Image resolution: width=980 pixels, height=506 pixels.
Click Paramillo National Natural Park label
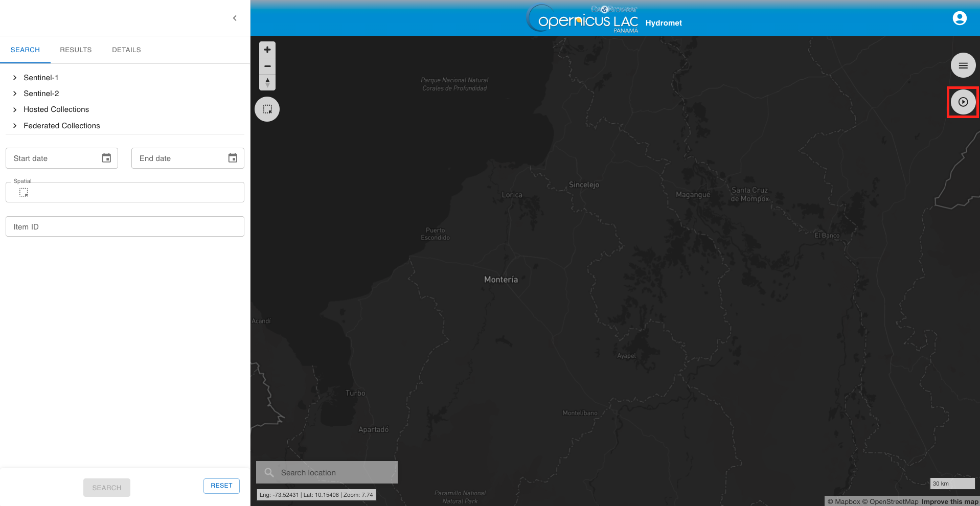pos(460,497)
